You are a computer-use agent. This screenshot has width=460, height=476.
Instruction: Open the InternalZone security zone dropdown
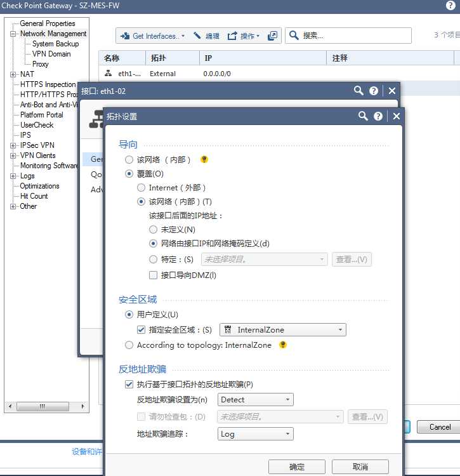[x=282, y=329]
